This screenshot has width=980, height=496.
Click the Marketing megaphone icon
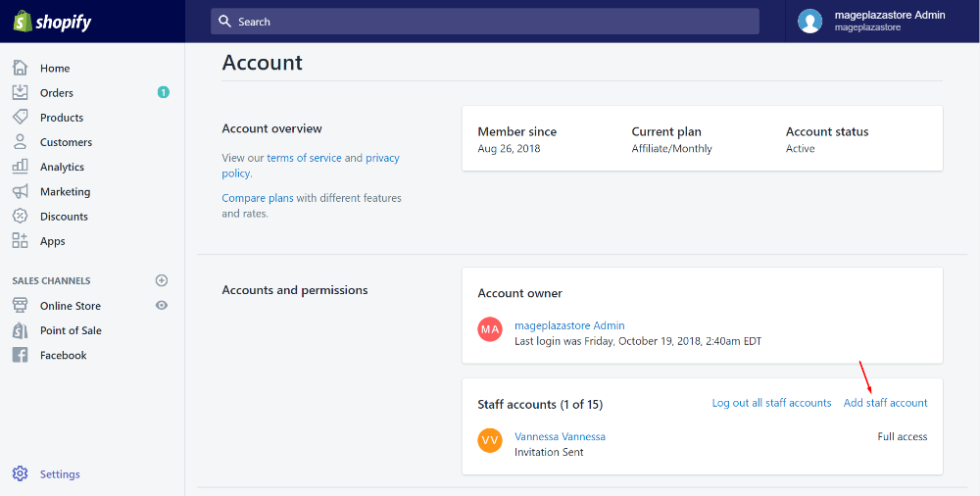click(x=20, y=191)
